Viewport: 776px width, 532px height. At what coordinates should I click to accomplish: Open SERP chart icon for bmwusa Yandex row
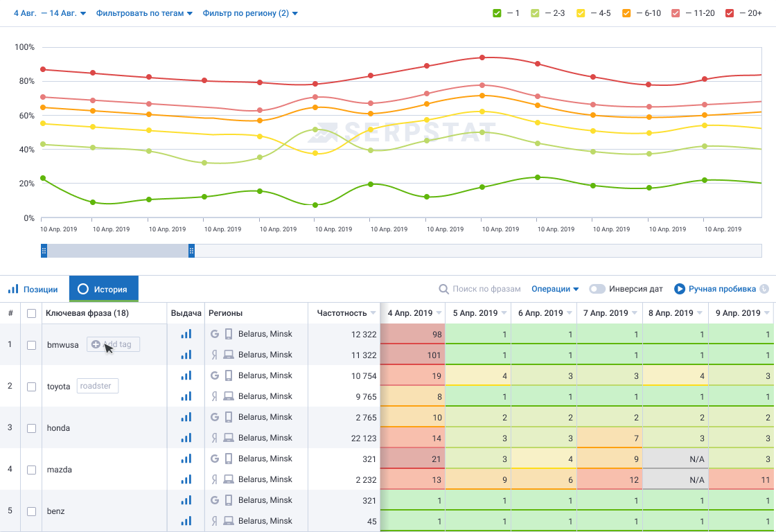coord(186,355)
